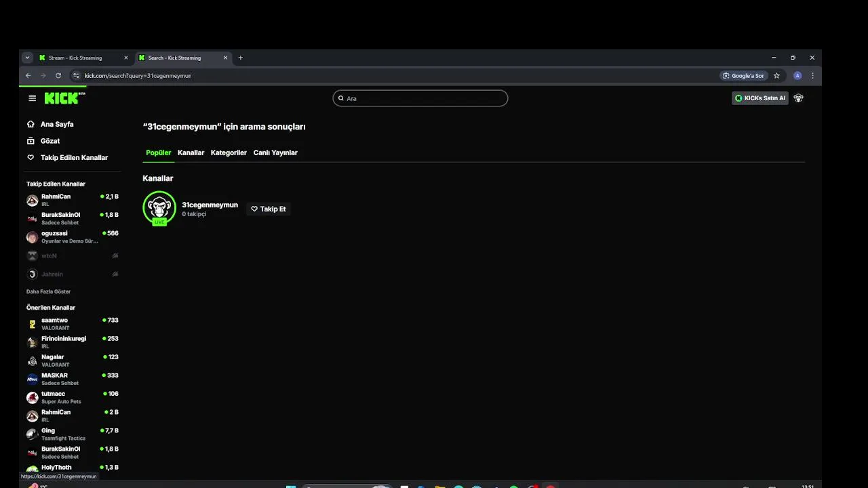Close the Search - Kick Streaming tab
Image resolution: width=868 pixels, height=488 pixels.
pyautogui.click(x=226, y=58)
